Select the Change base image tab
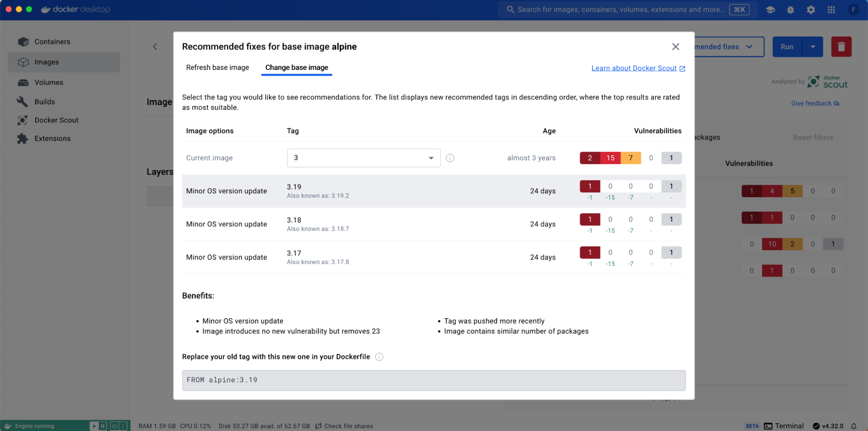 (x=297, y=67)
